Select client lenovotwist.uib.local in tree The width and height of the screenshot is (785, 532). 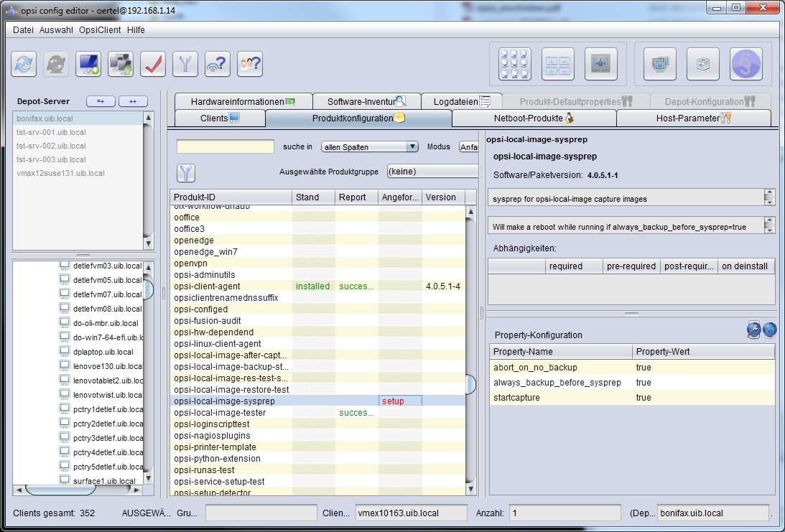108,395
